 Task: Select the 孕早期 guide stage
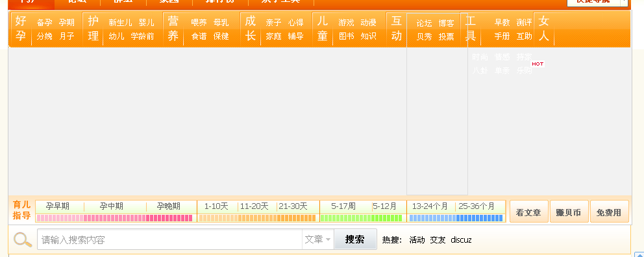(58, 206)
